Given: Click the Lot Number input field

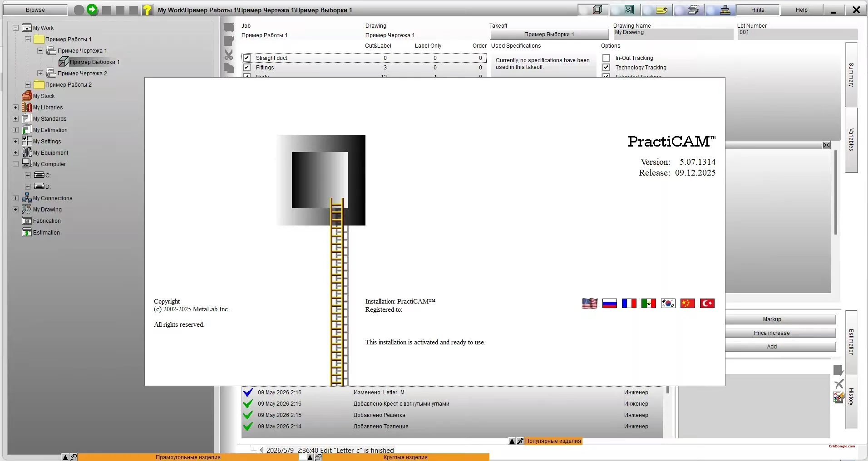Looking at the screenshot, I should (798, 34).
